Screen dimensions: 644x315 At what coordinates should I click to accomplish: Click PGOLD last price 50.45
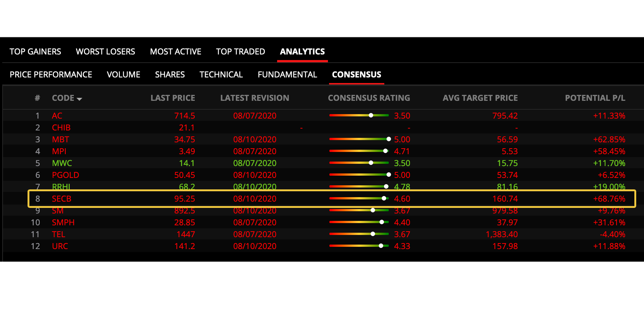(185, 175)
